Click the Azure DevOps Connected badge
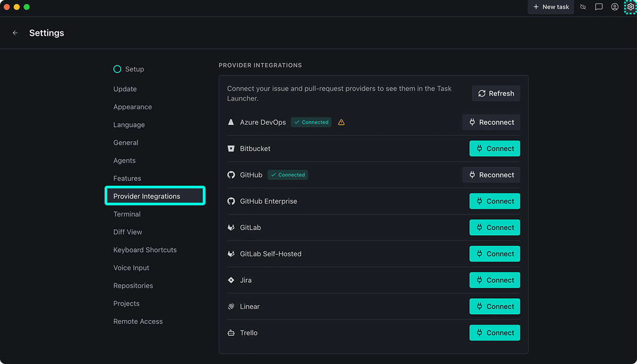 (x=311, y=122)
